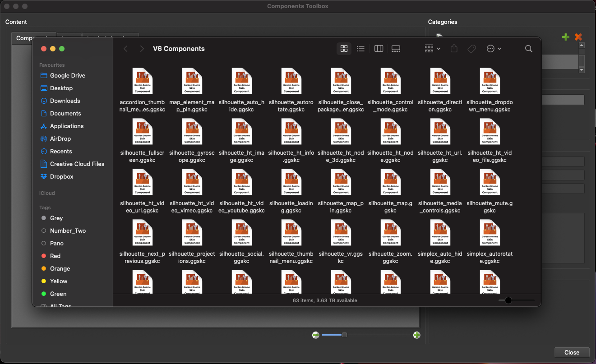596x364 pixels.
Task: Select silhouette_ht_video_vimeo.ggskc file
Action: point(192,191)
